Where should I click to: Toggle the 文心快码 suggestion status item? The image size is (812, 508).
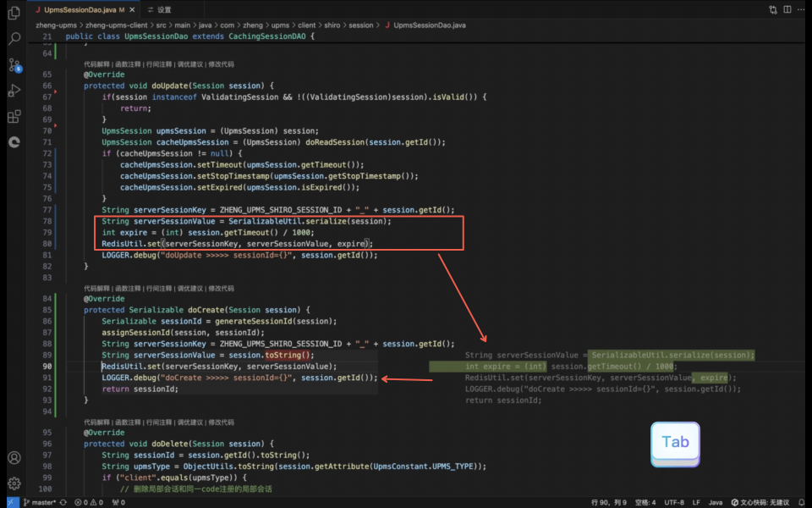(760, 502)
